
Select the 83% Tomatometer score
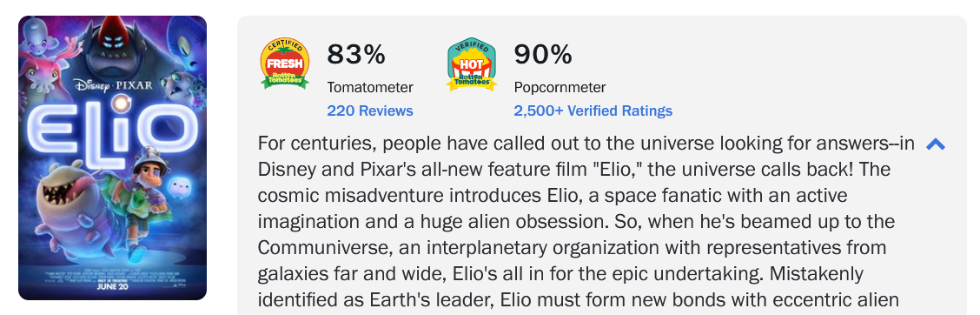(356, 55)
